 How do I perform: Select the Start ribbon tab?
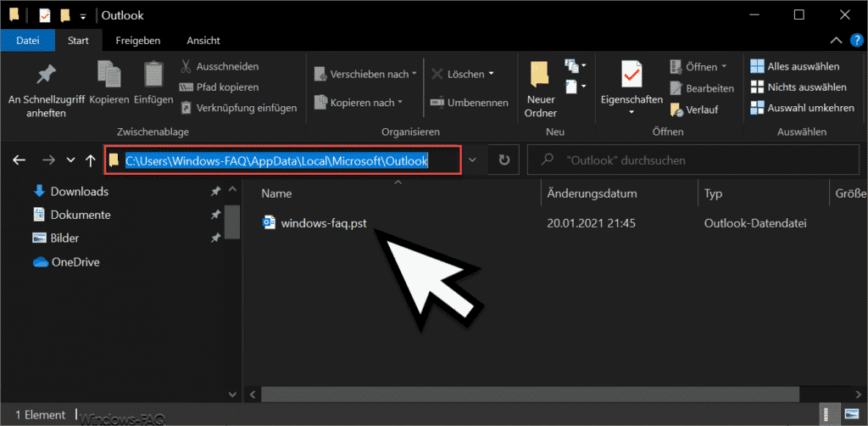click(x=79, y=41)
